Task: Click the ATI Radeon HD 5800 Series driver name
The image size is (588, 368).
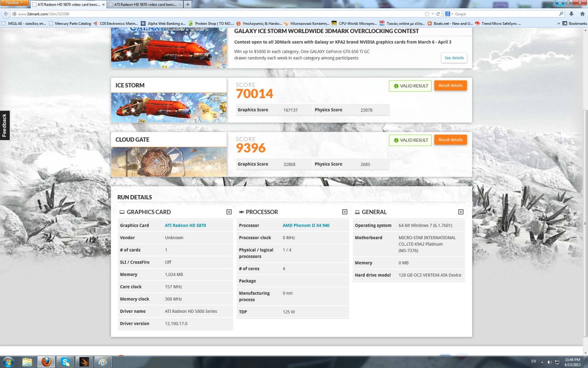Action: coord(191,311)
